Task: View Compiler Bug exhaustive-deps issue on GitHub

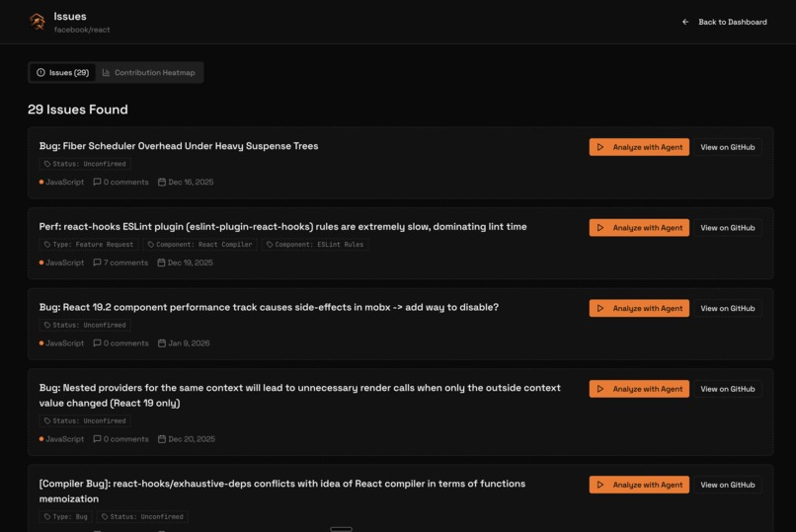Action: point(728,485)
